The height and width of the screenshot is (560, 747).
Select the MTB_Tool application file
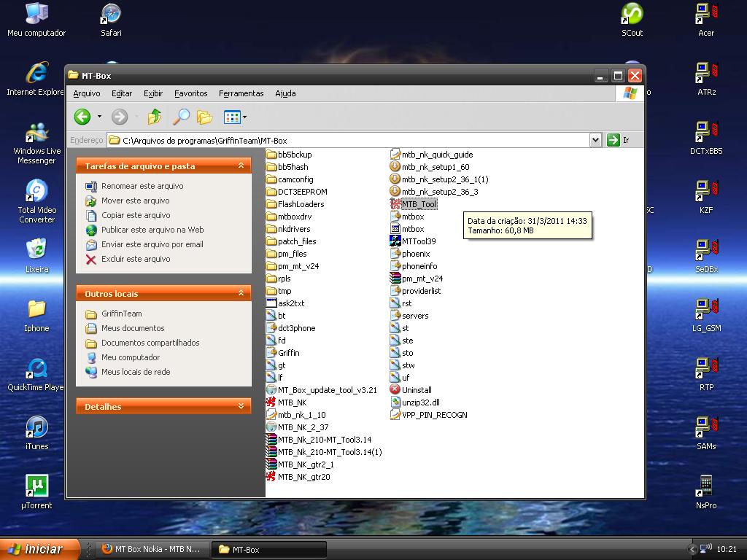point(413,204)
